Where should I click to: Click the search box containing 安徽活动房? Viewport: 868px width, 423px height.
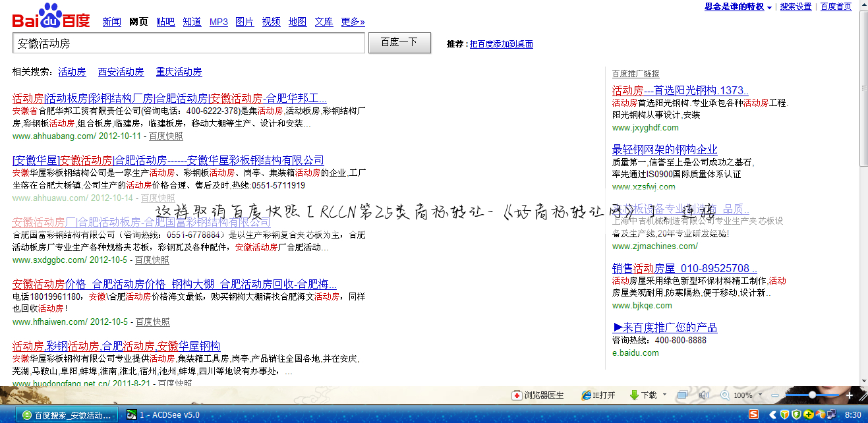(x=188, y=43)
